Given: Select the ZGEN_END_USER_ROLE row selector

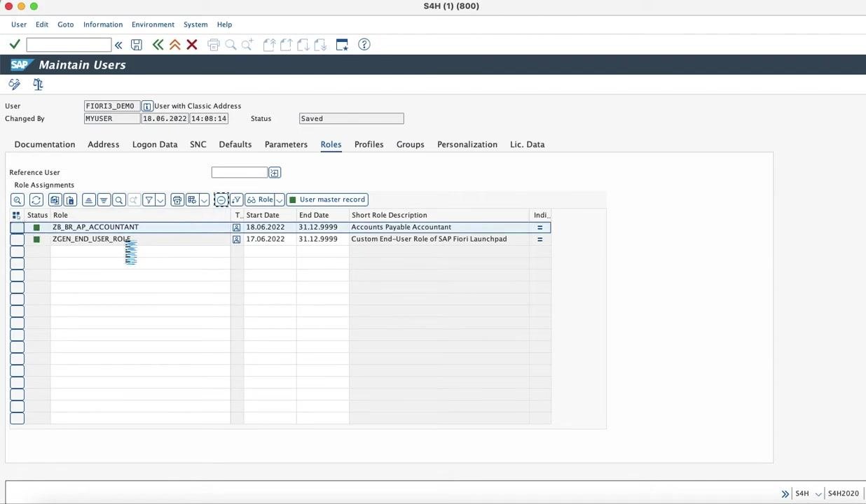Looking at the screenshot, I should pos(18,239).
